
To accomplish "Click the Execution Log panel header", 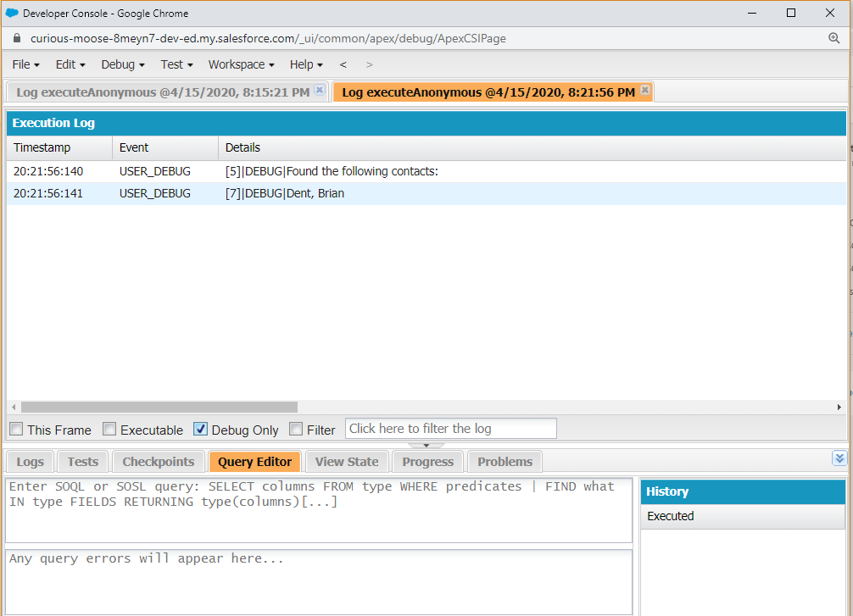I will point(426,123).
